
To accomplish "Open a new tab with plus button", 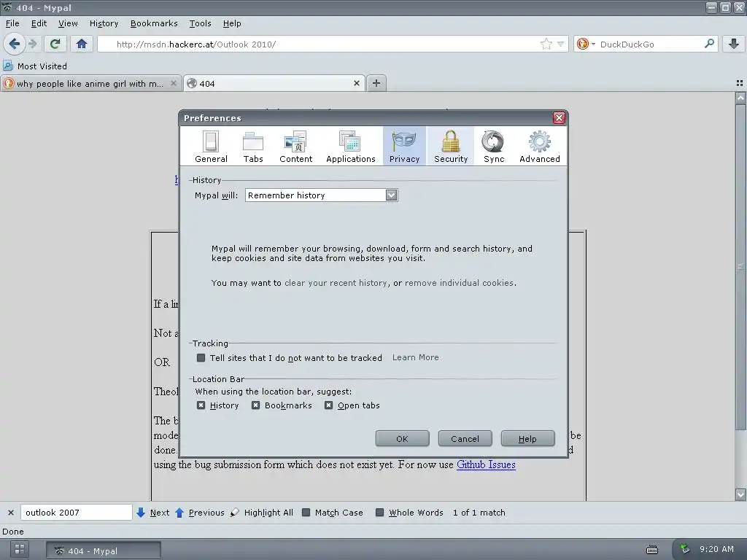I will click(x=376, y=83).
